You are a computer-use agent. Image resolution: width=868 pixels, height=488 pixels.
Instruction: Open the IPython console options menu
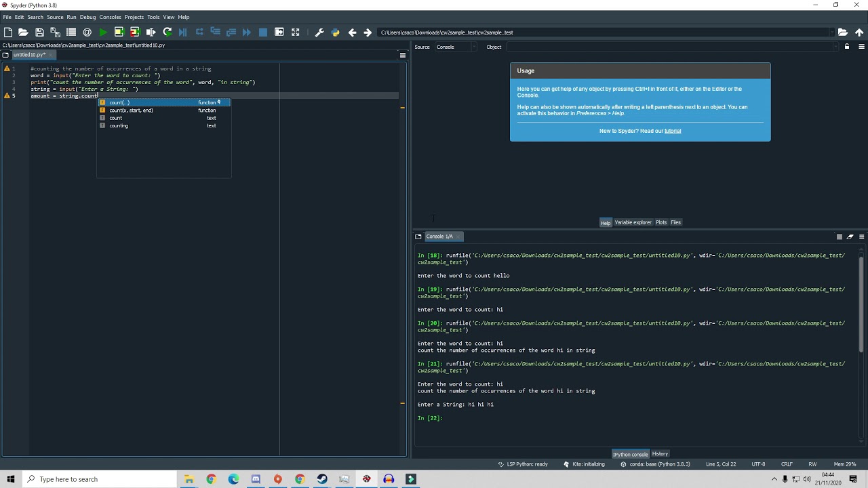pyautogui.click(x=861, y=237)
